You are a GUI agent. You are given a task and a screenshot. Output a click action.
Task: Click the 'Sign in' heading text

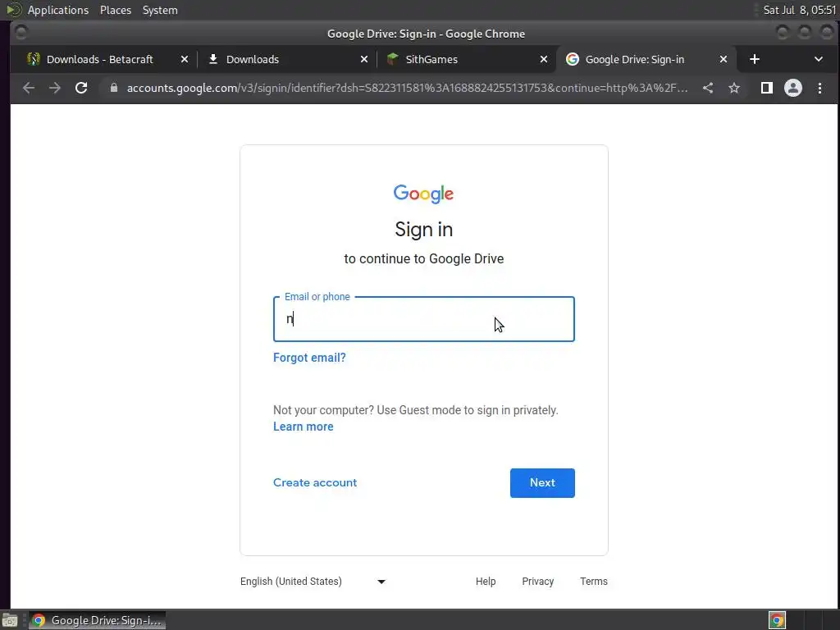pyautogui.click(x=424, y=230)
